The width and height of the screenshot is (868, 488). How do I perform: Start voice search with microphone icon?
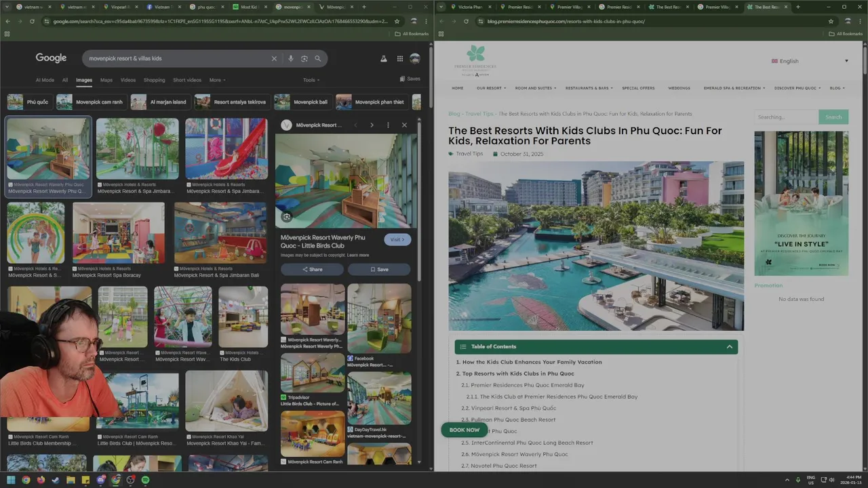[x=290, y=58]
